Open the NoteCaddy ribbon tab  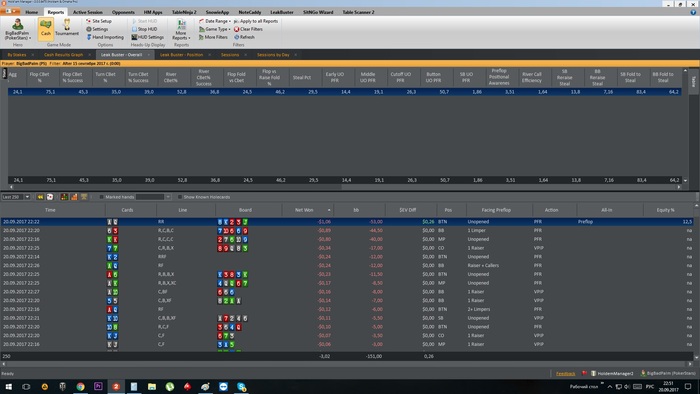[250, 12]
